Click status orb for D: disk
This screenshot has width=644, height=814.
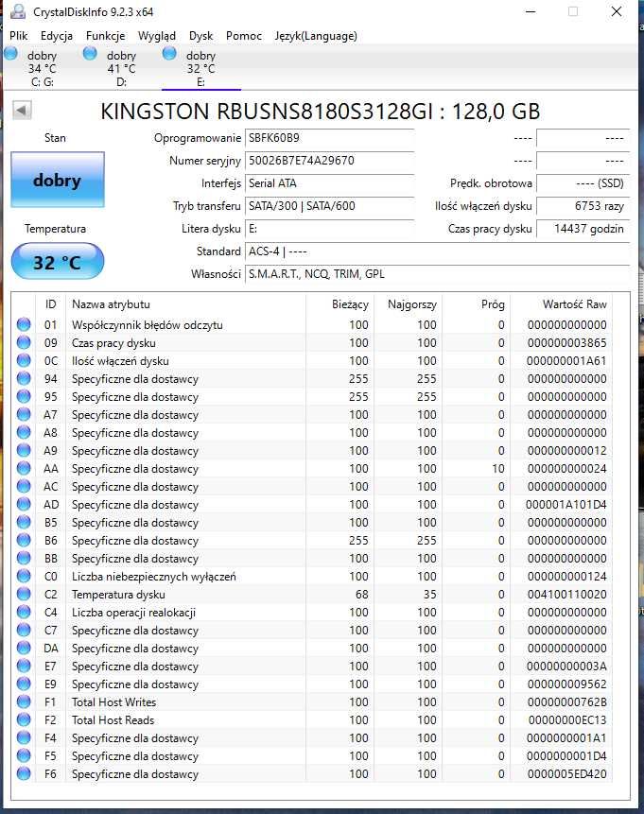click(x=90, y=53)
